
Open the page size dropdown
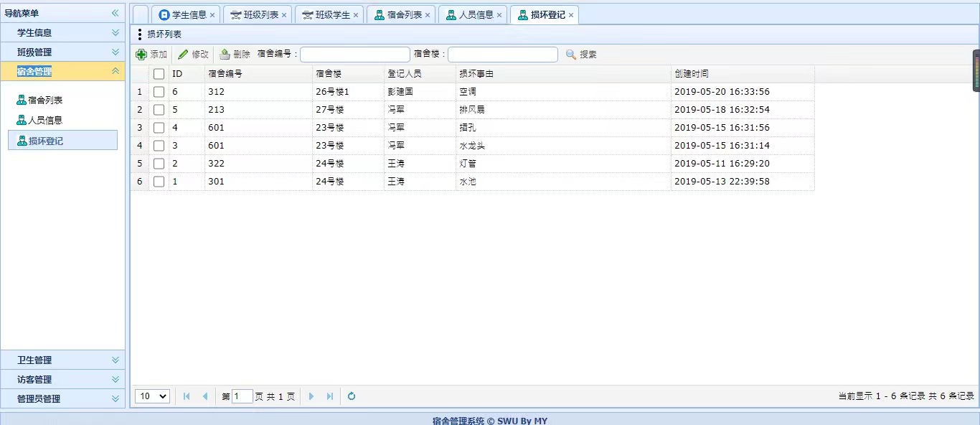(x=152, y=396)
